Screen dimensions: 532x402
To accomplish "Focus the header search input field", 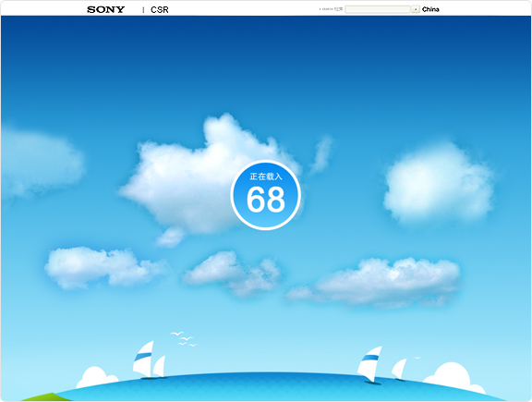I will click(x=377, y=9).
